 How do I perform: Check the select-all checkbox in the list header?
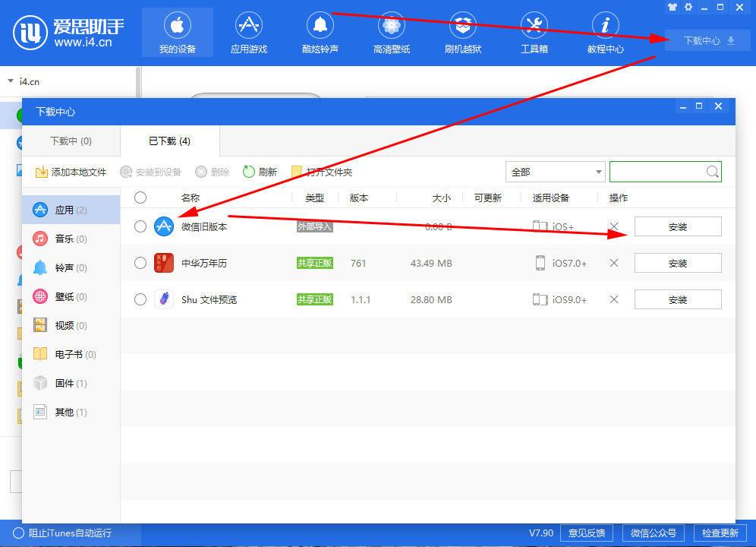[140, 198]
